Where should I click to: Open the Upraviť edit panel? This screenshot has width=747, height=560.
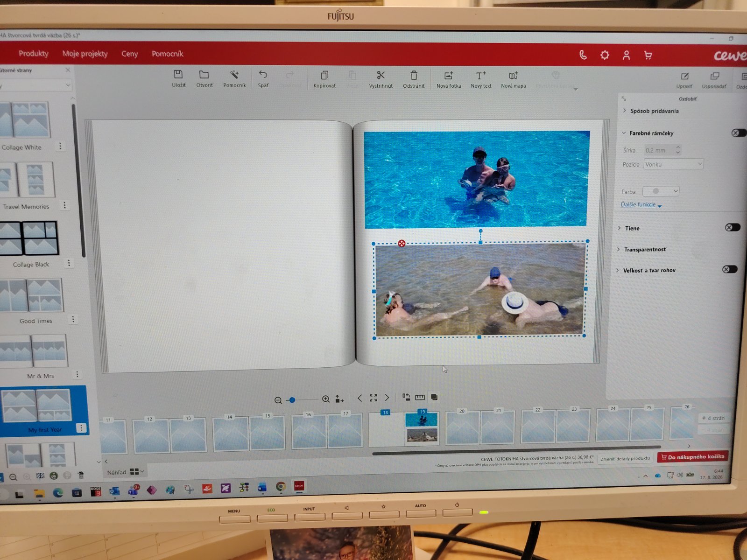click(x=684, y=80)
